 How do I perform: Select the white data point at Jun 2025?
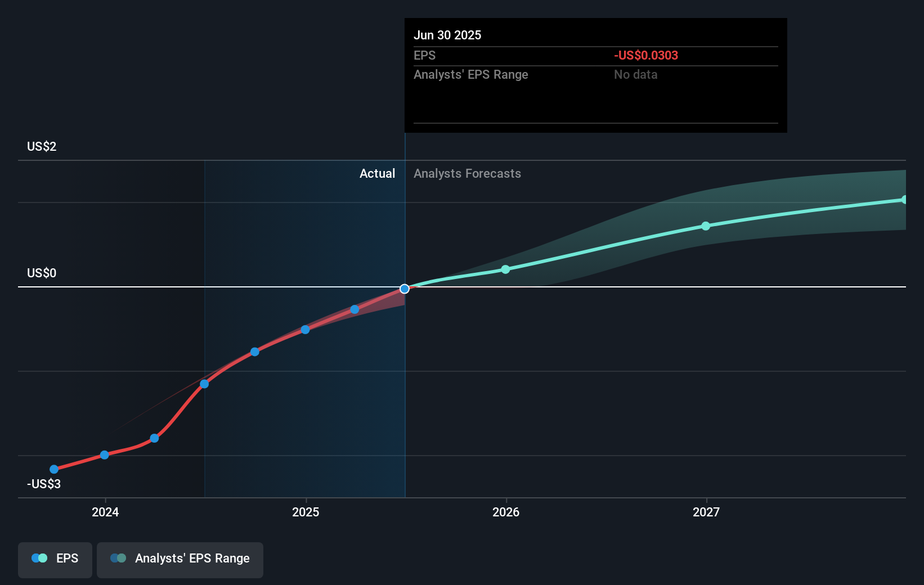click(x=404, y=289)
